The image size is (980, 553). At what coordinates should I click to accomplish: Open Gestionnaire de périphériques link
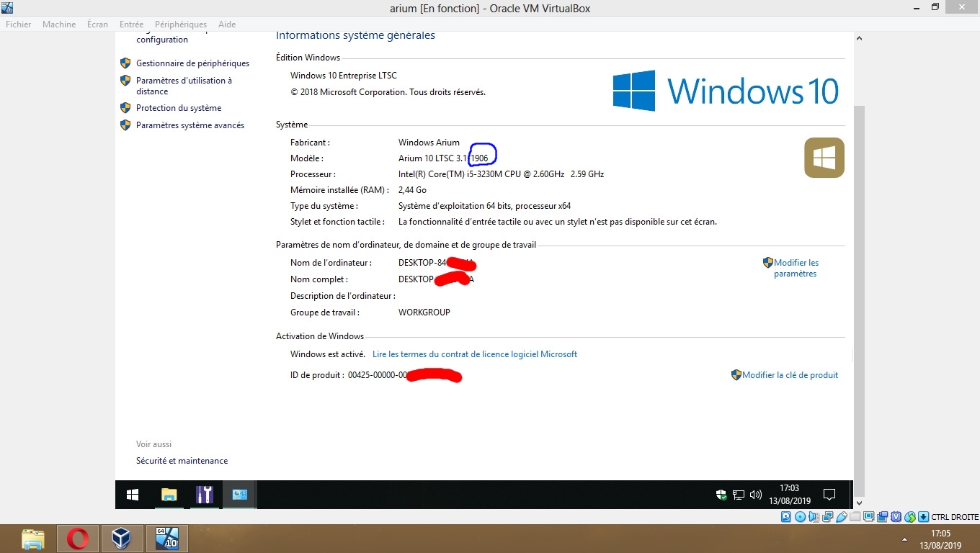coord(192,63)
